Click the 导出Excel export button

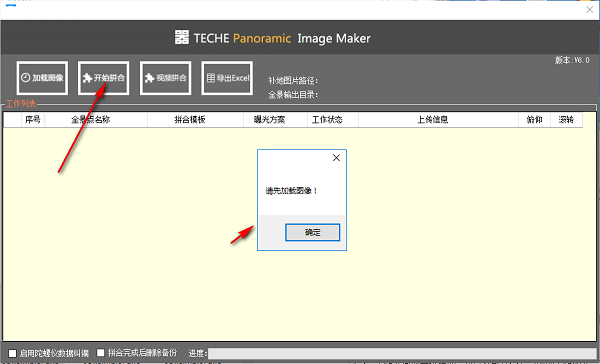(227, 78)
